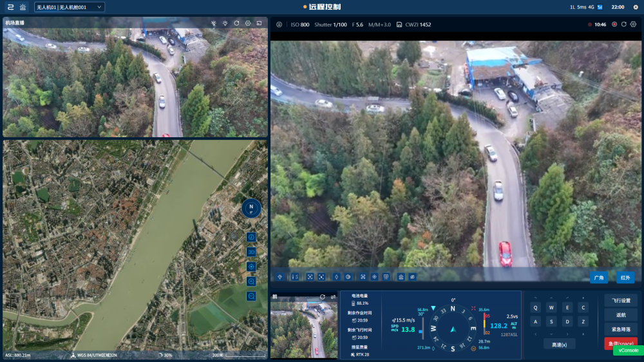Screen dimensions: 644x362
Task: Click the compass-needle icon below the N button
Action: pos(251,237)
